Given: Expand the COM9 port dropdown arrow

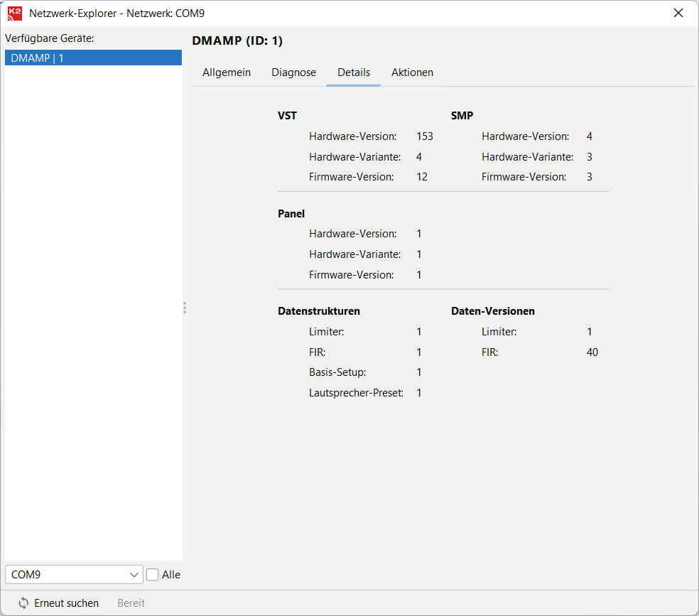Looking at the screenshot, I should pos(135,575).
